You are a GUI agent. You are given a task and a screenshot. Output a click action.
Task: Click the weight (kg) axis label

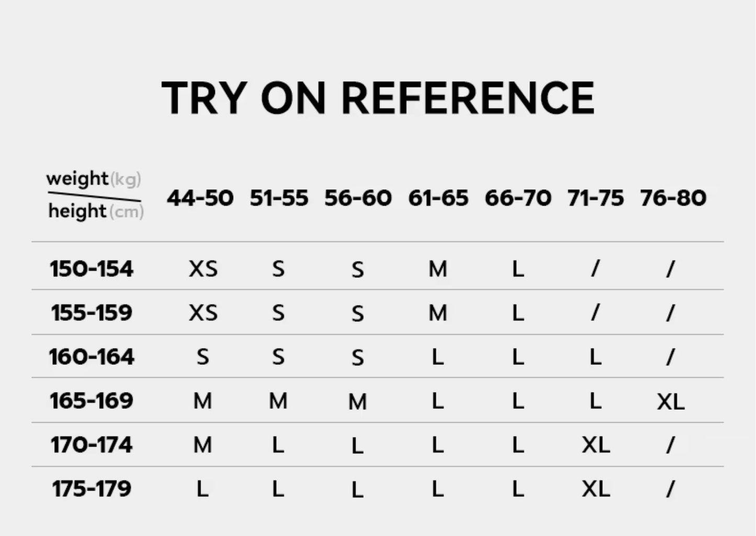93,179
